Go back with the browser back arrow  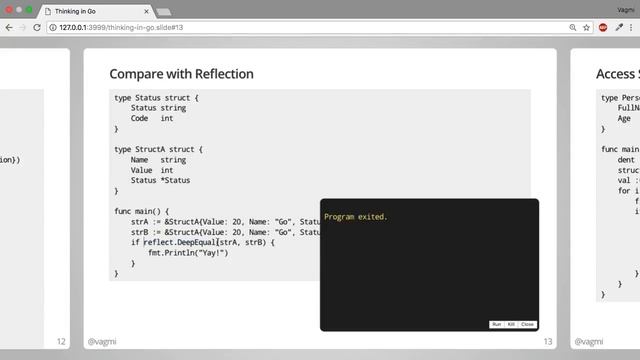pyautogui.click(x=9, y=27)
